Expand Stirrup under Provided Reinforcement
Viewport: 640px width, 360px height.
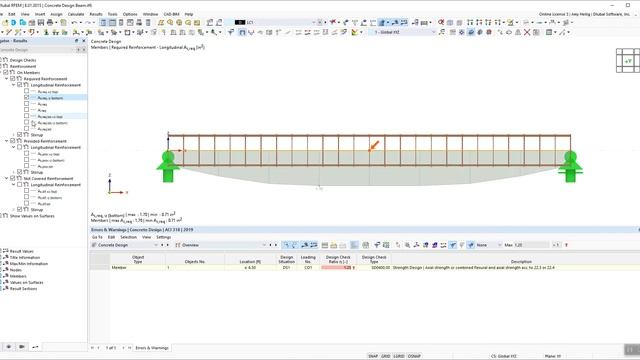point(13,172)
